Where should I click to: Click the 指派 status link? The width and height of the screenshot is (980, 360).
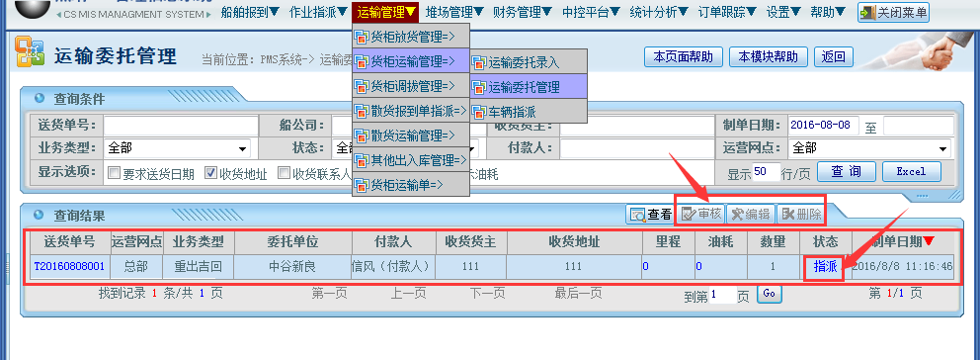[x=824, y=267]
